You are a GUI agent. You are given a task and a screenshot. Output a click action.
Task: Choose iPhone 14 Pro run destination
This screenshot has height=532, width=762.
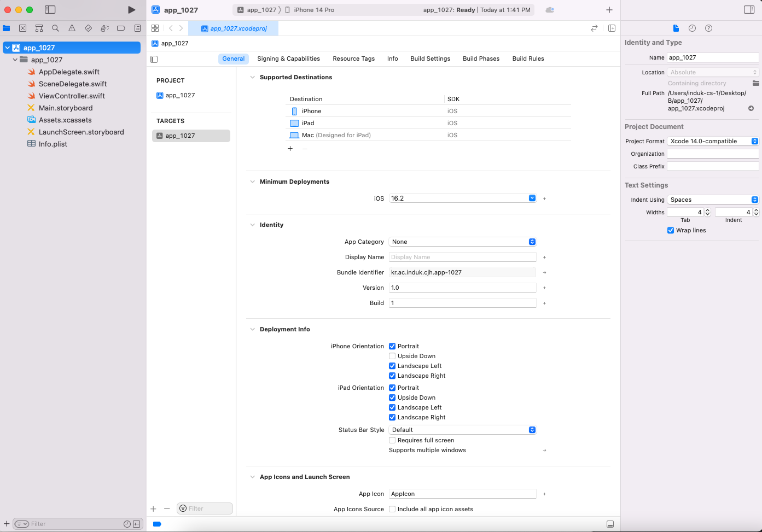click(x=310, y=10)
